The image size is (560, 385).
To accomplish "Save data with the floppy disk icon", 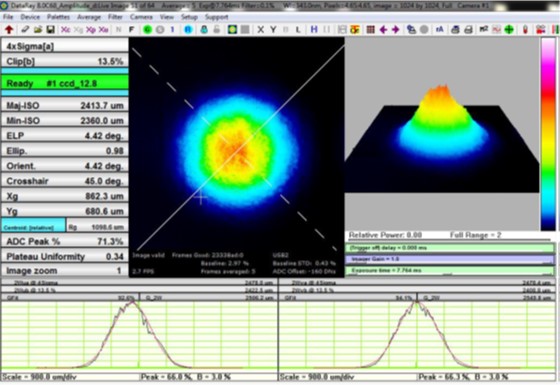I will 50,30.
